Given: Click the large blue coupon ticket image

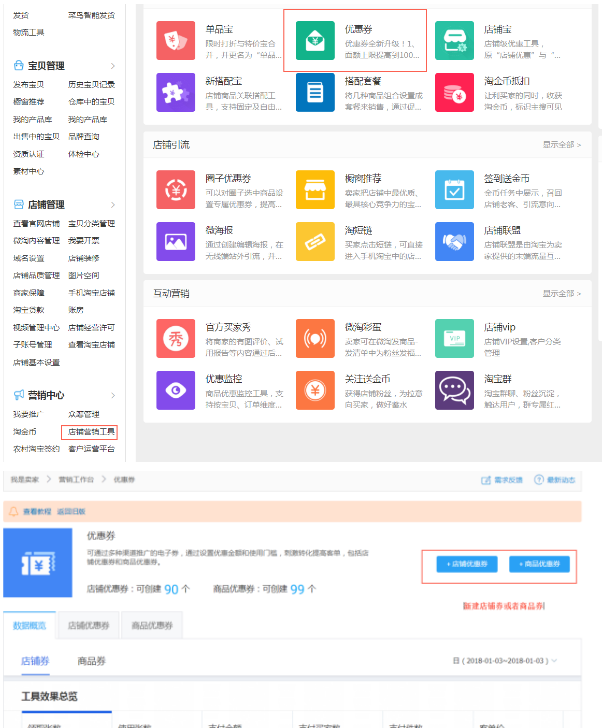Looking at the screenshot, I should [38, 563].
